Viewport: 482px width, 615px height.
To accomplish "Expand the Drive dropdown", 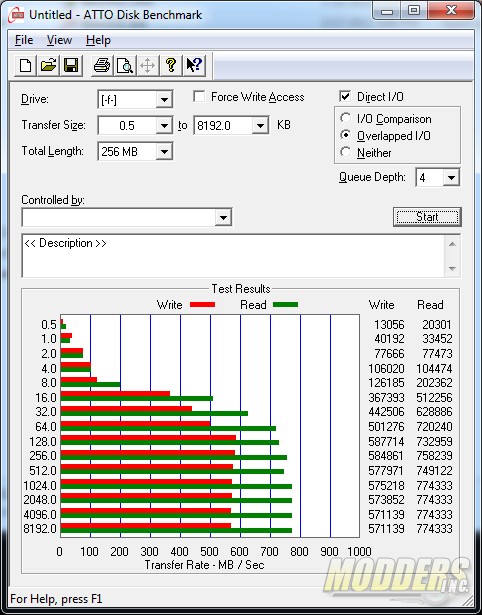I will click(x=164, y=100).
